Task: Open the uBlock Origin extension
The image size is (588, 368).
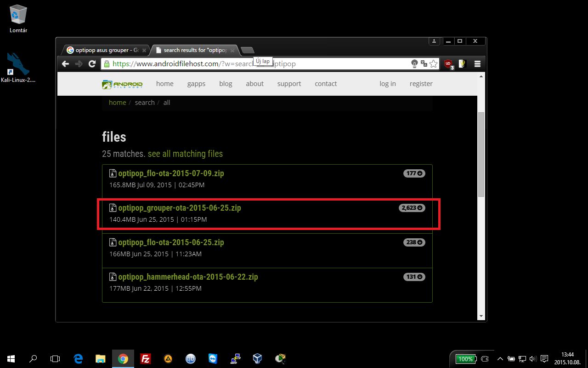Action: pos(448,64)
